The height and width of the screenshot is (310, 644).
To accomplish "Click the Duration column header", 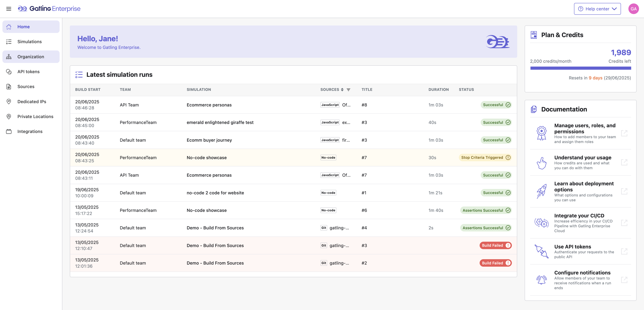I will [x=438, y=90].
